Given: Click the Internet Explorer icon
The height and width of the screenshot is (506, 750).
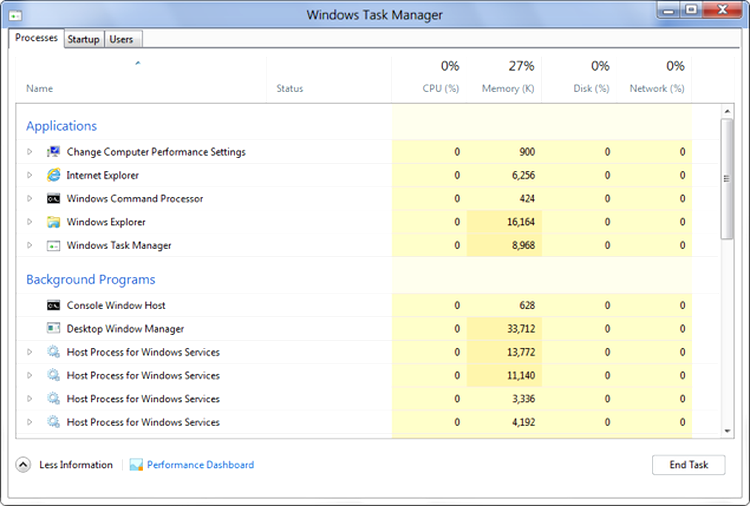Looking at the screenshot, I should point(53,175).
